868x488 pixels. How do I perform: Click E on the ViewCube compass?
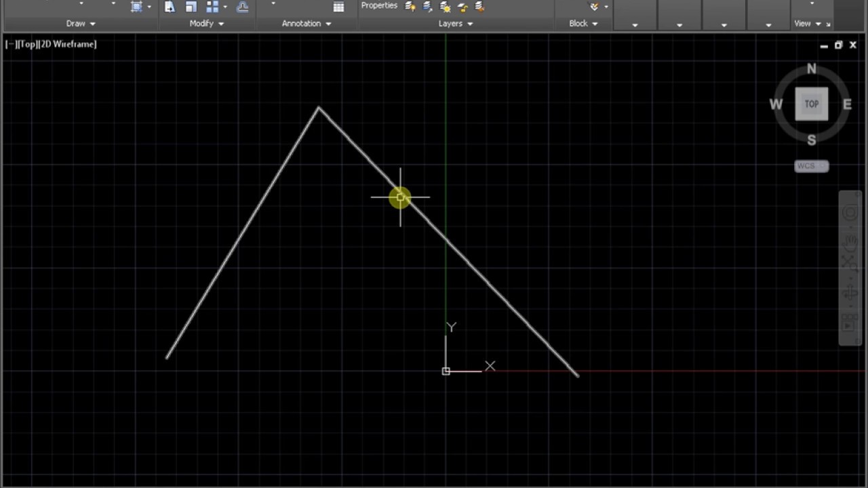847,104
